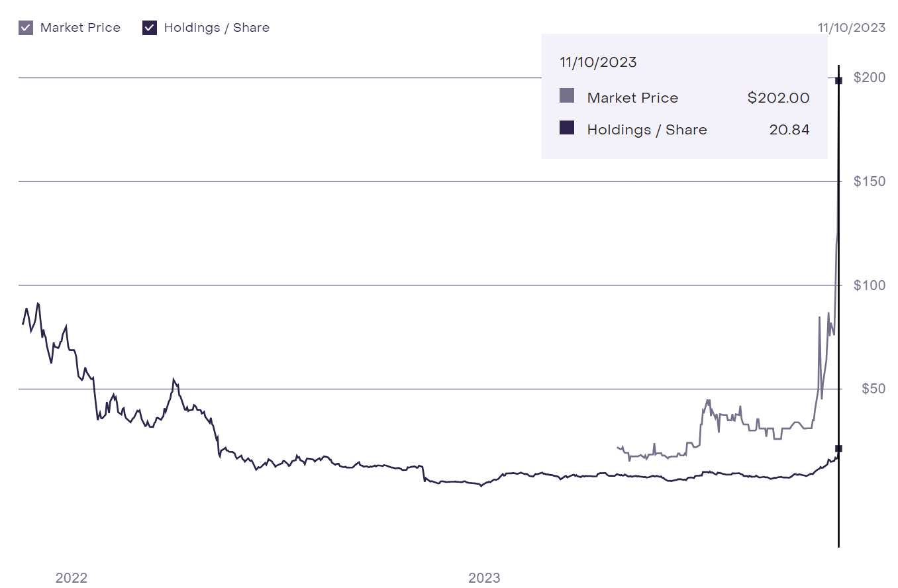
Task: Click the $100 y-axis label
Action: [x=870, y=285]
